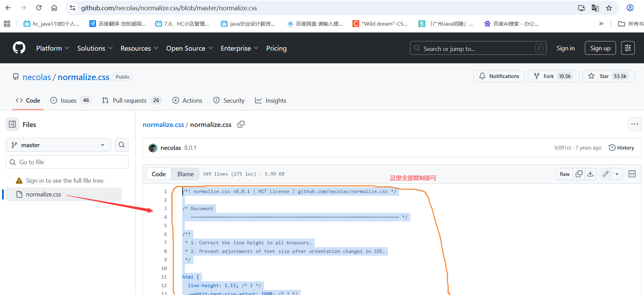Open the Pull requests tab

pyautogui.click(x=132, y=100)
